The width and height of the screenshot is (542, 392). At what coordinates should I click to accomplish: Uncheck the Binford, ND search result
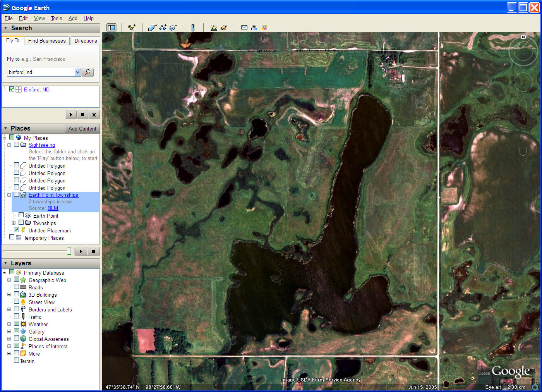click(12, 89)
